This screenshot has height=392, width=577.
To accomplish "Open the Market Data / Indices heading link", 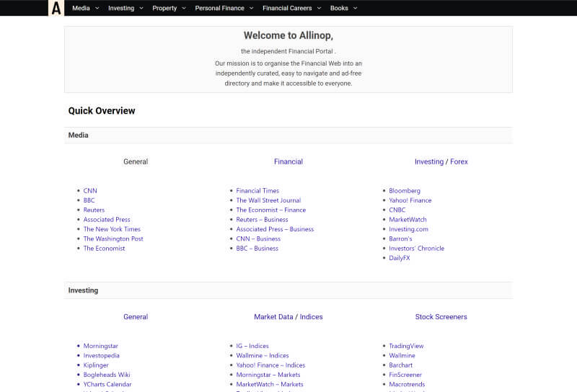I will [288, 316].
